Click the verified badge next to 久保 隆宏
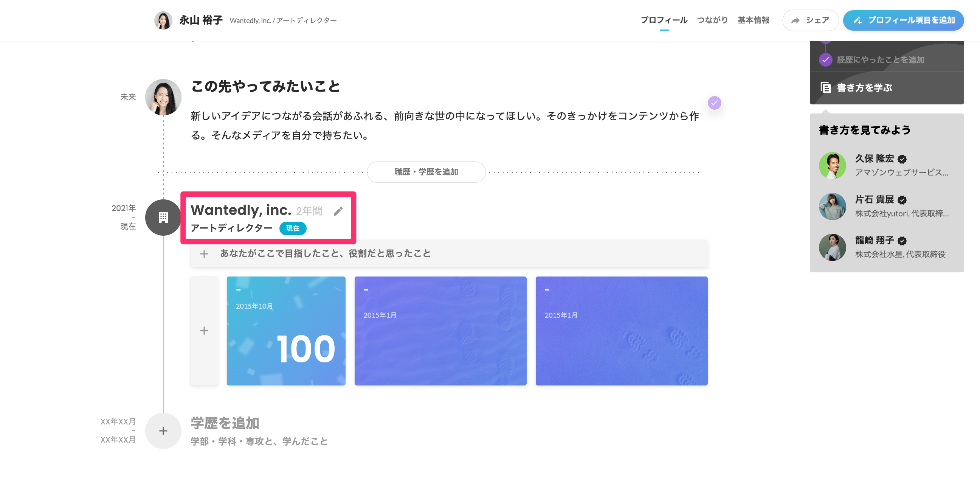 click(902, 159)
